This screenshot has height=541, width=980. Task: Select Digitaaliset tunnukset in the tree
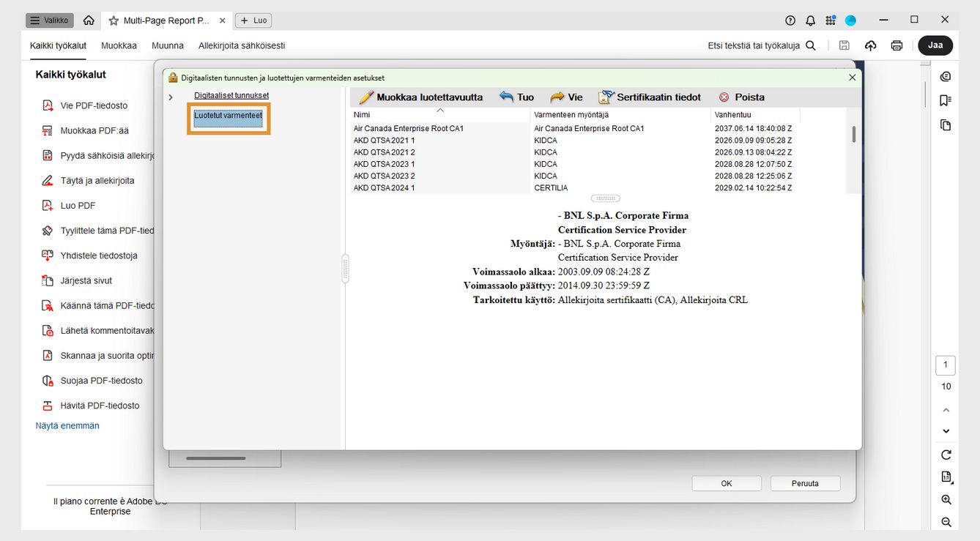231,95
